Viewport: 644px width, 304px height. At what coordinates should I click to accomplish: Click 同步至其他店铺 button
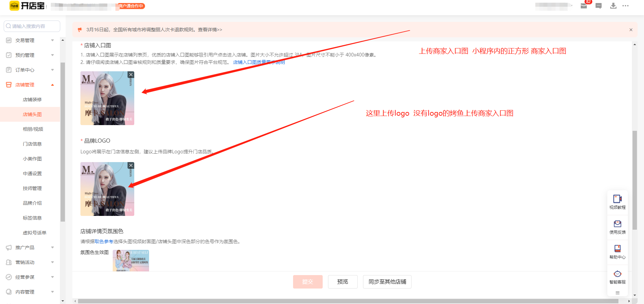pos(387,282)
